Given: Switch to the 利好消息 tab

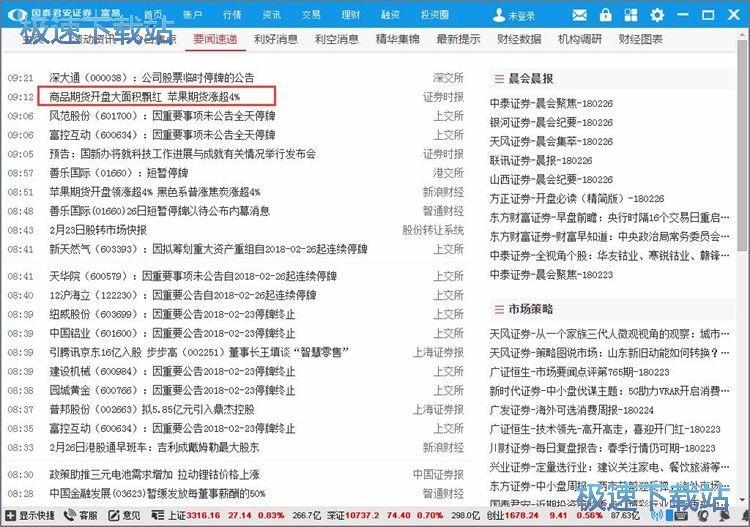Looking at the screenshot, I should point(276,39).
